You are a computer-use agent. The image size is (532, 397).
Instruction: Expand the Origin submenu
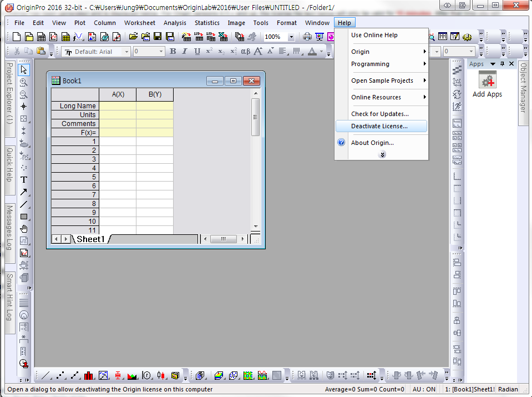(x=388, y=52)
